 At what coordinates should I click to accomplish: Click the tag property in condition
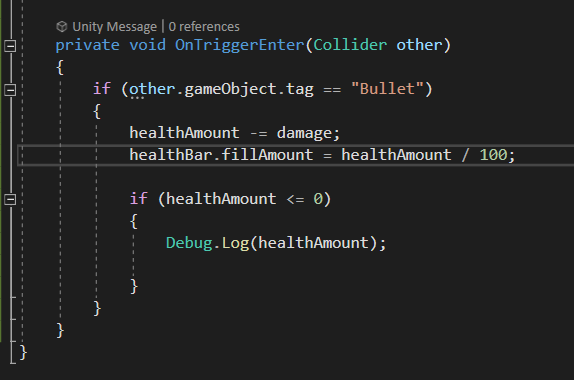(x=299, y=90)
